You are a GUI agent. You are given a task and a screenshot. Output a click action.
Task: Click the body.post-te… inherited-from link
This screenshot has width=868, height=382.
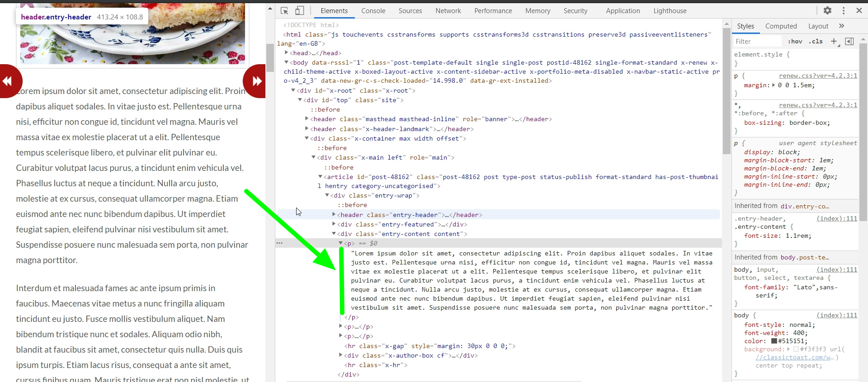coord(805,257)
